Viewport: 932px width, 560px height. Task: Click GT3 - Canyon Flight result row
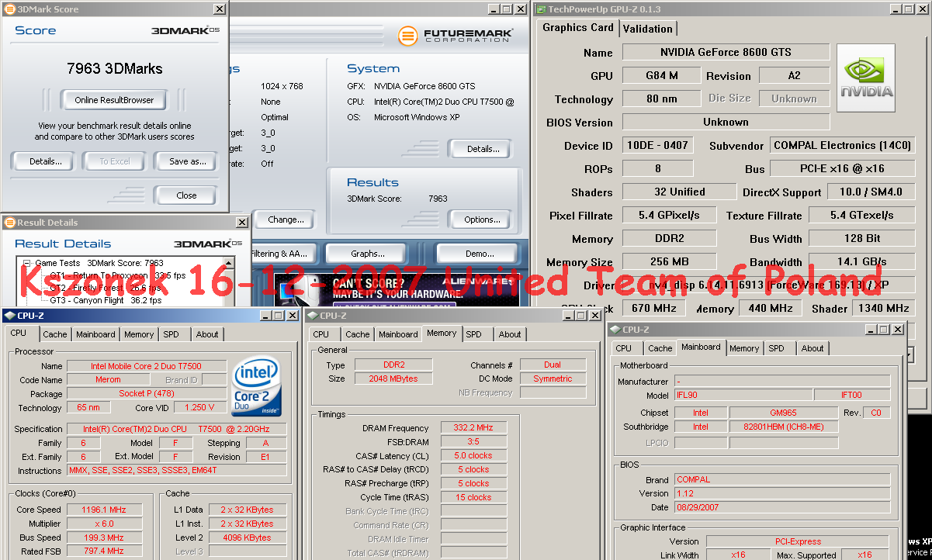pos(106,300)
